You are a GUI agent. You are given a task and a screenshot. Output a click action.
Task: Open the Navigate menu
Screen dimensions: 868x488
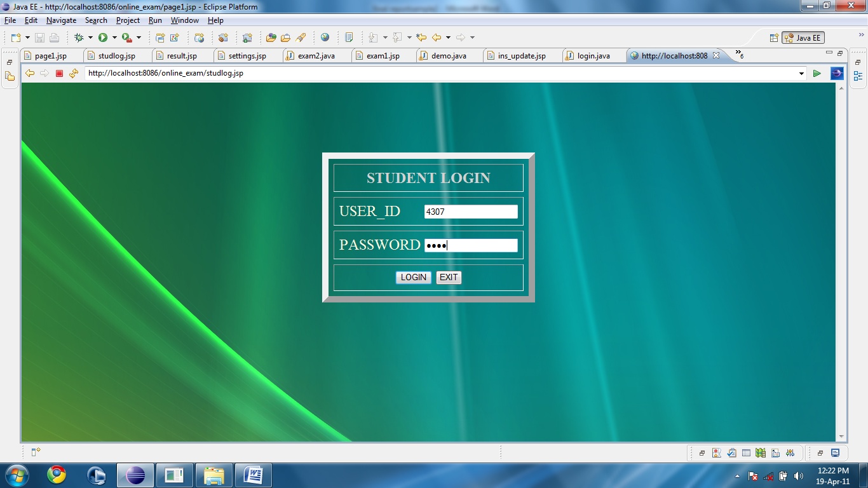pos(61,20)
